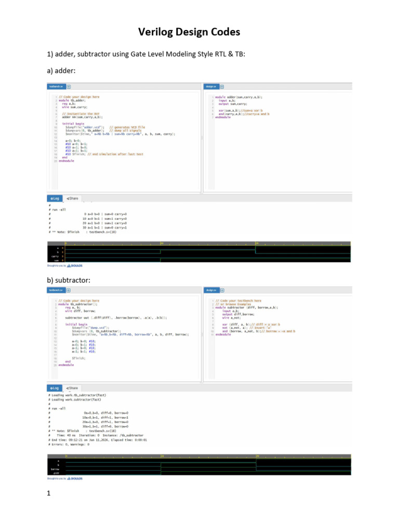Select the 'sum' signal in adder waveform
399x532 pixels.
click(x=56, y=260)
